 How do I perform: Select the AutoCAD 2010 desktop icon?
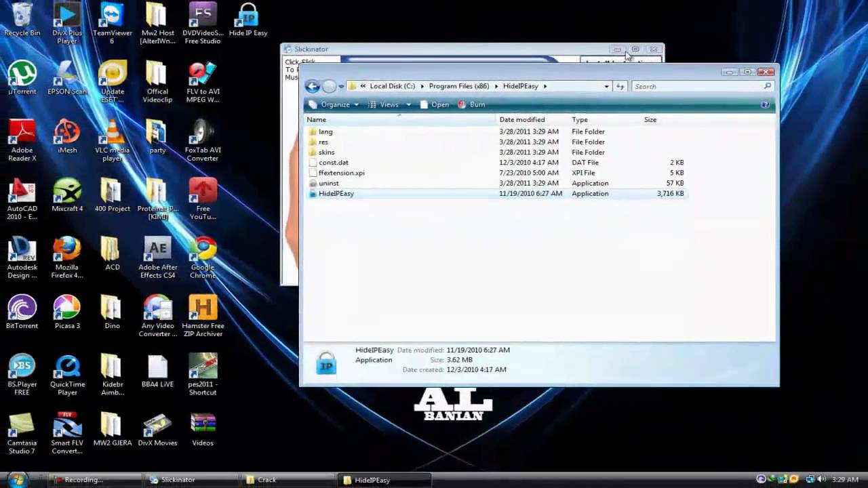pos(22,199)
